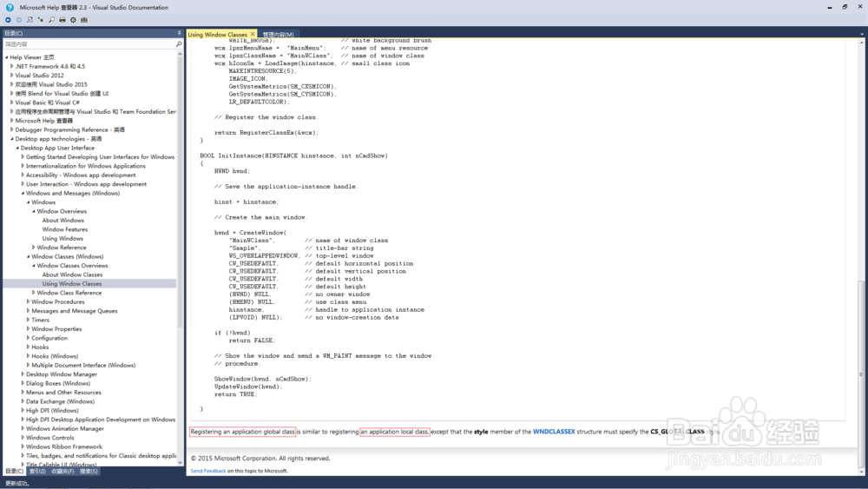Click the document vertical scrollbar thumb

coord(861,373)
